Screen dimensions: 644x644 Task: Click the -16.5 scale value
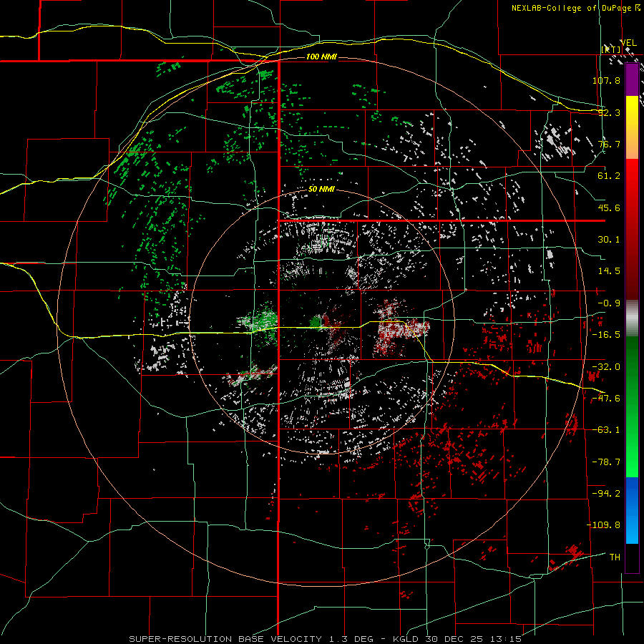tap(606, 335)
